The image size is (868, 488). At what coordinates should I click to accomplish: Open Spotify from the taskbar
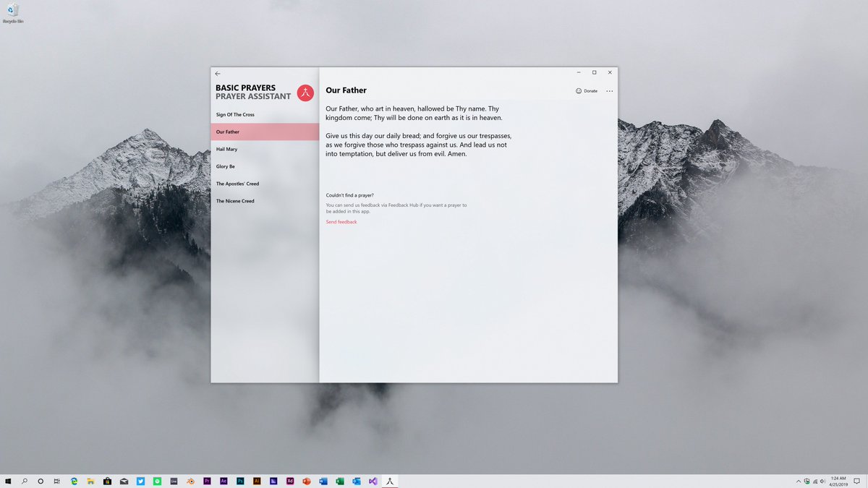click(x=157, y=481)
